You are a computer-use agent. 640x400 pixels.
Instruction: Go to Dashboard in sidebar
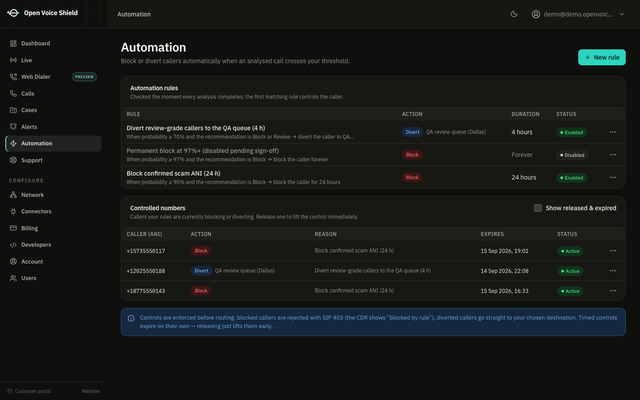53,43
